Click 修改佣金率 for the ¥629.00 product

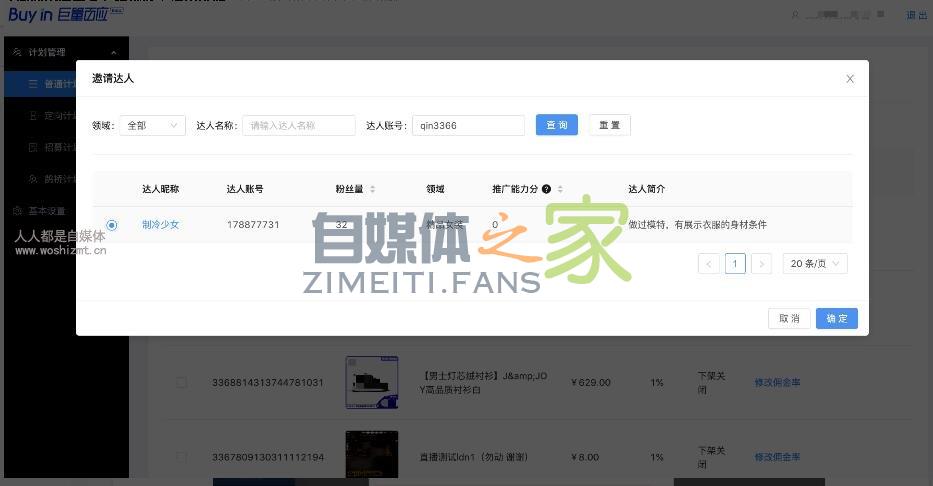[777, 382]
